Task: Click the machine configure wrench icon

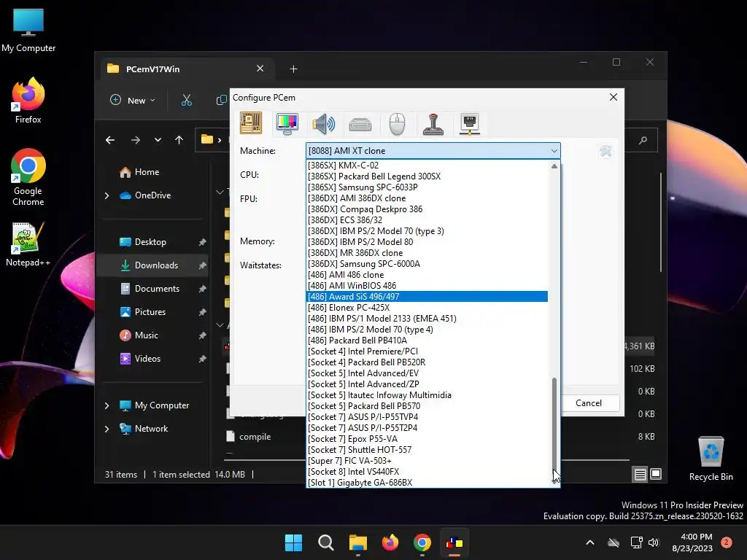Action: (605, 151)
